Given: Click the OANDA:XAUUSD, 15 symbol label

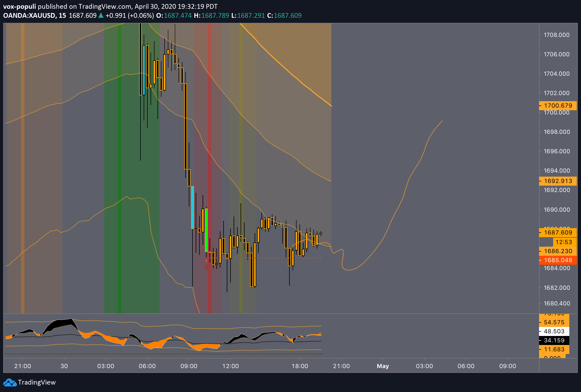Looking at the screenshot, I should (35, 15).
